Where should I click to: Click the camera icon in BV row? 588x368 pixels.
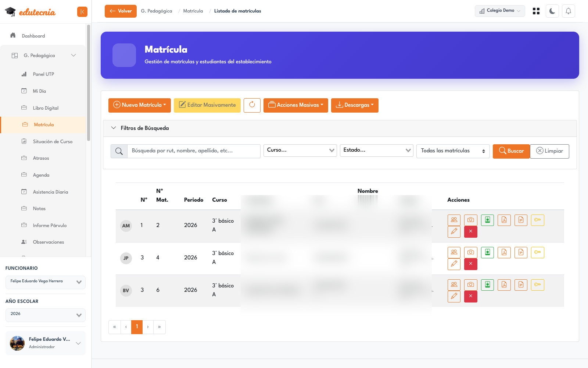tap(471, 285)
